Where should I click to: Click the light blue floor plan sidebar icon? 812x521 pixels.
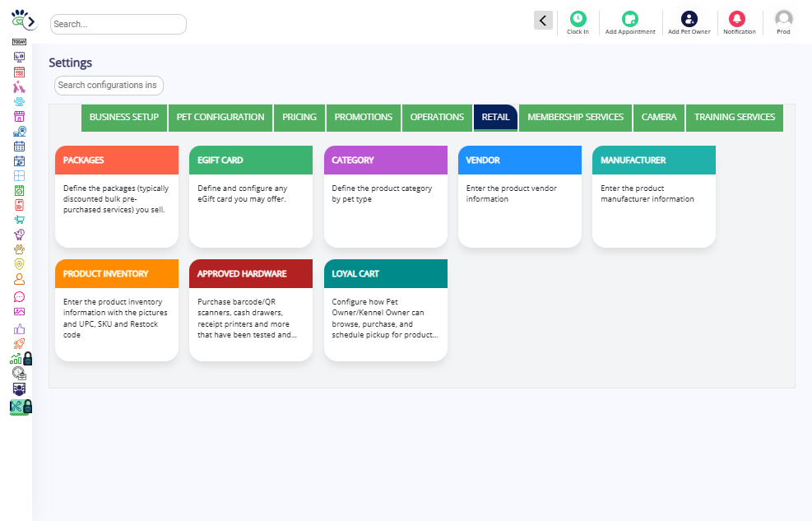tap(19, 175)
